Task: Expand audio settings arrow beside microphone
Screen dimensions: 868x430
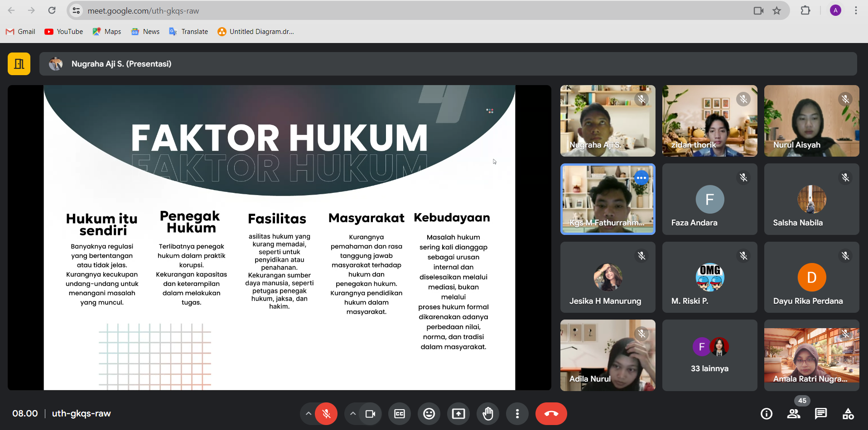Action: [308, 414]
